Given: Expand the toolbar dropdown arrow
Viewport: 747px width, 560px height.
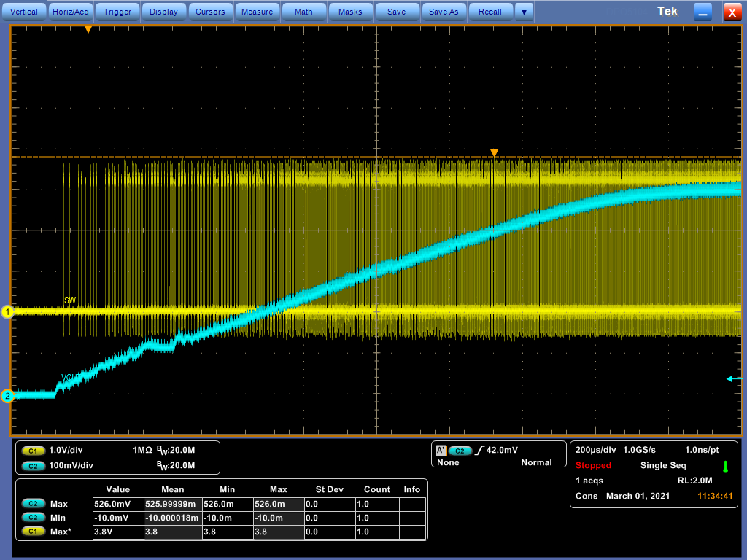Looking at the screenshot, I should (524, 12).
